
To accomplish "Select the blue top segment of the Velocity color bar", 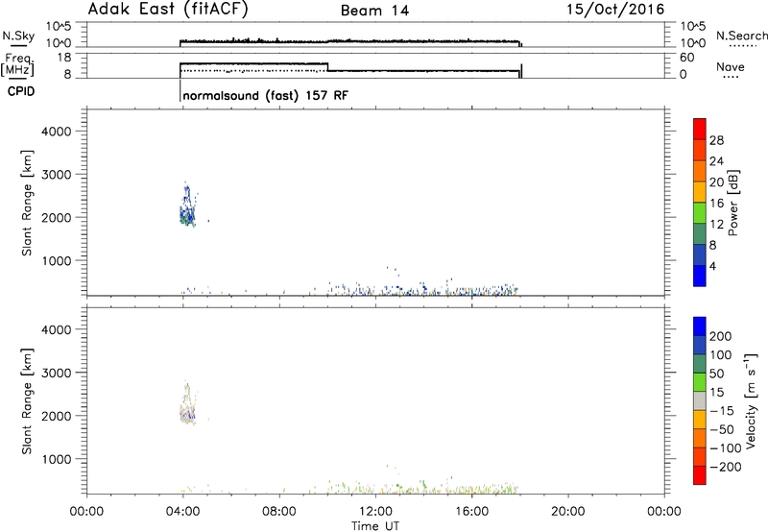I will click(x=700, y=326).
